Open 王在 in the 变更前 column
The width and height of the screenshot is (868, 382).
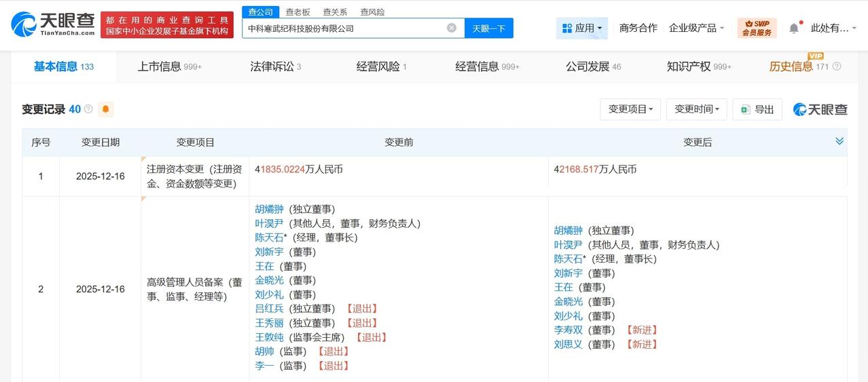pos(265,266)
